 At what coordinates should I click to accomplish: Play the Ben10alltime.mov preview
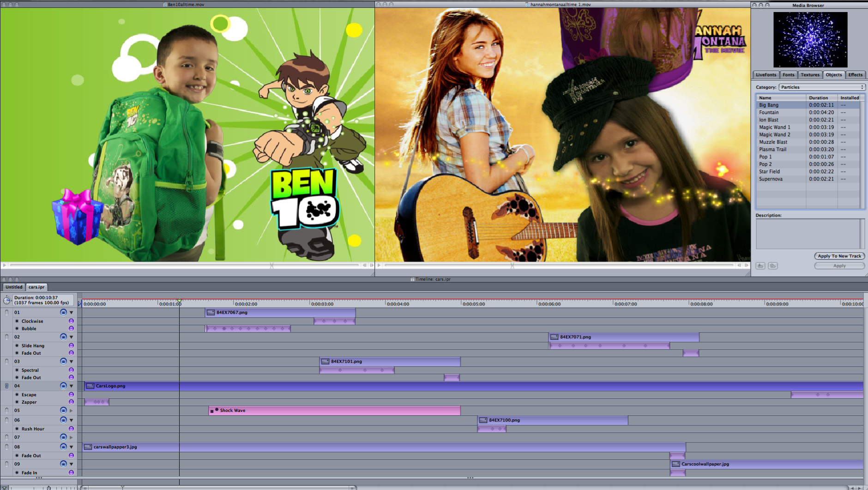[x=4, y=265]
